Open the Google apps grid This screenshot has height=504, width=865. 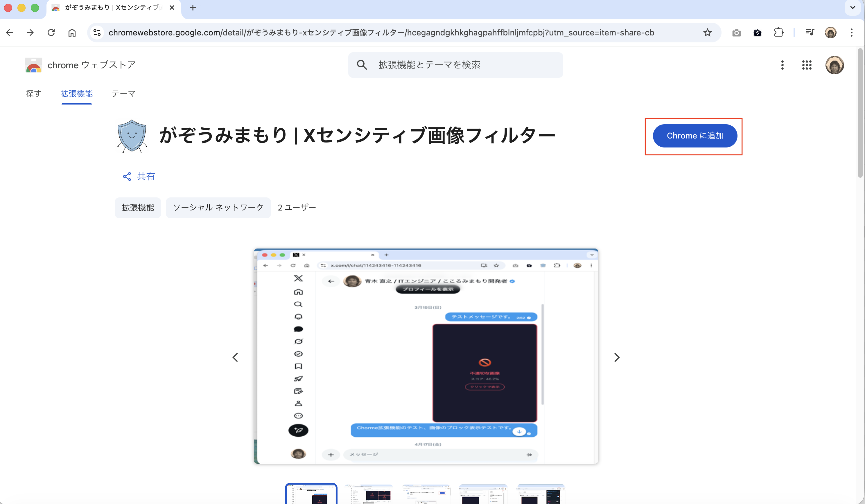click(x=807, y=65)
